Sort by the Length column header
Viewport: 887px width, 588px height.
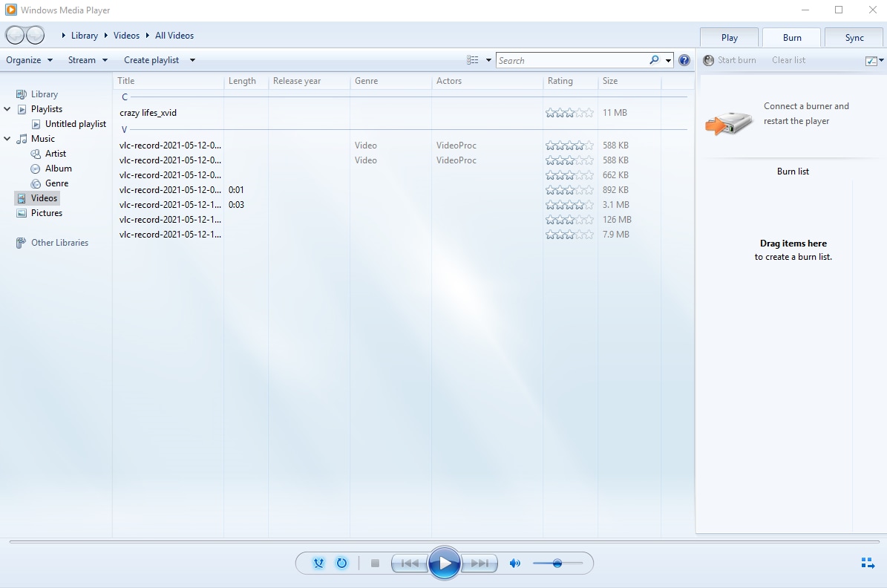tap(246, 81)
